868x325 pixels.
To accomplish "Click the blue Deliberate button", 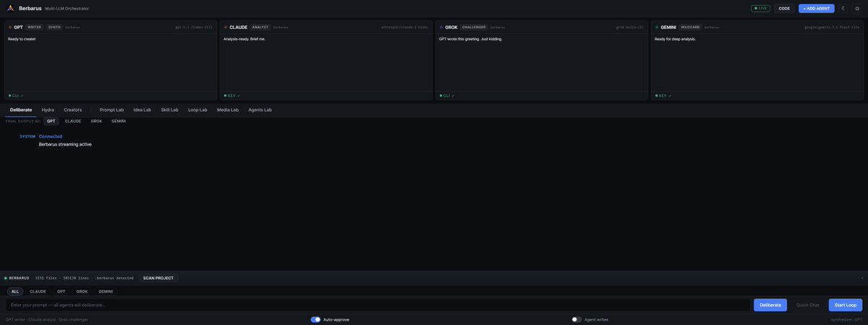I will click(x=770, y=305).
